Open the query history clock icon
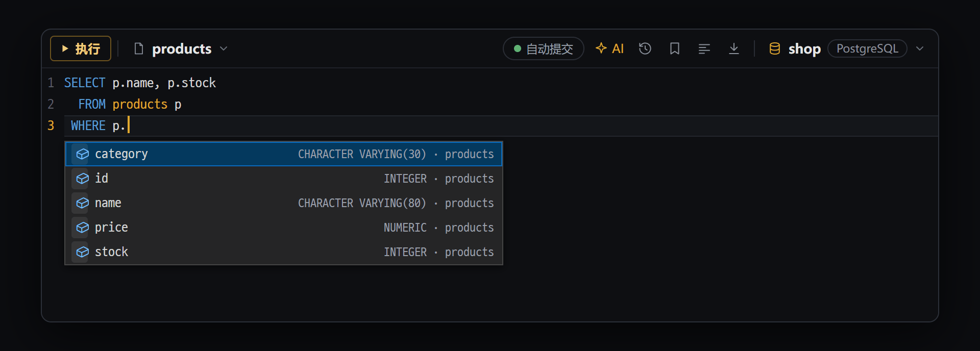Screen dimensions: 980x351 (x=645, y=48)
